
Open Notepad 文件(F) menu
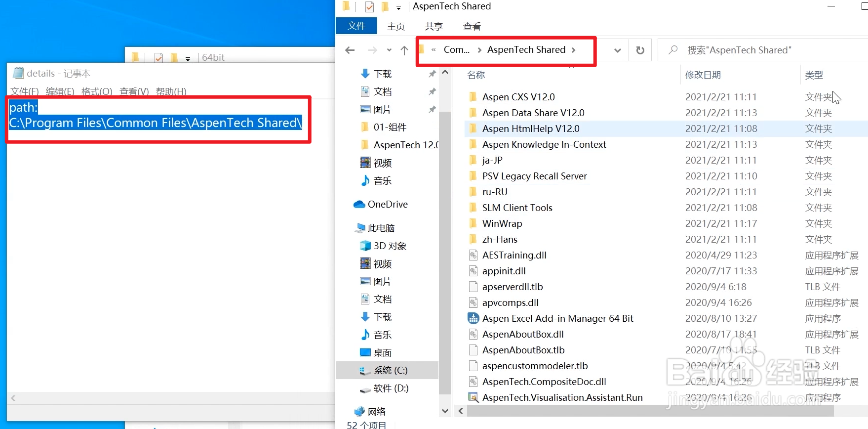click(25, 91)
